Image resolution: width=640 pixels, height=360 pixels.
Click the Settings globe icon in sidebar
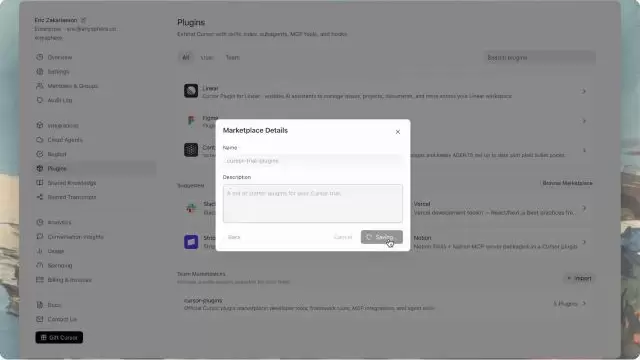(40, 71)
